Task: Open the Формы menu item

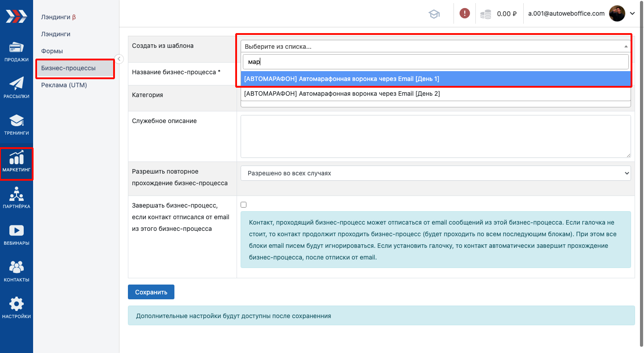Action: [52, 51]
